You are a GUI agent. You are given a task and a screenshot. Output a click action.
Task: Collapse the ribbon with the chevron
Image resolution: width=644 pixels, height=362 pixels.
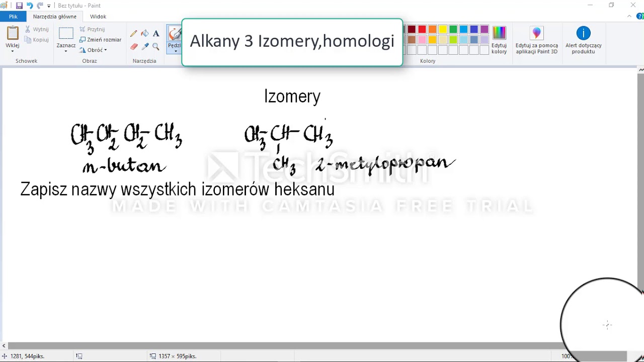point(629,17)
